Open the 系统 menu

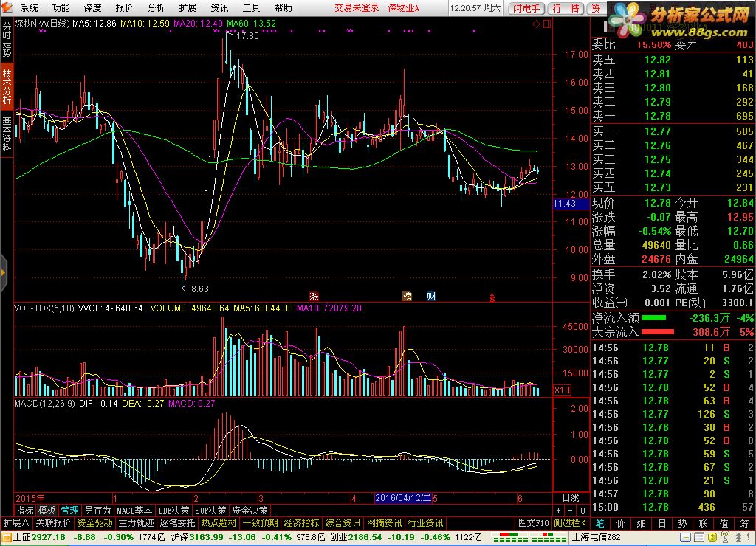[29, 7]
